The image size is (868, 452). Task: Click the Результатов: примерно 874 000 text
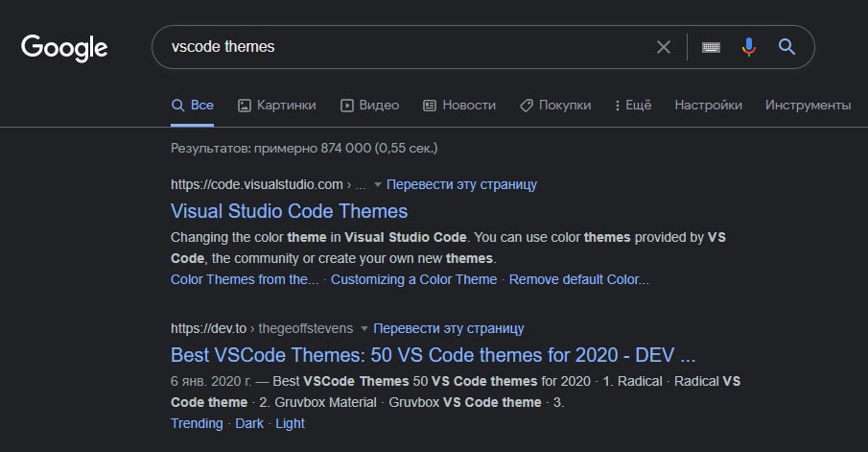tap(304, 148)
